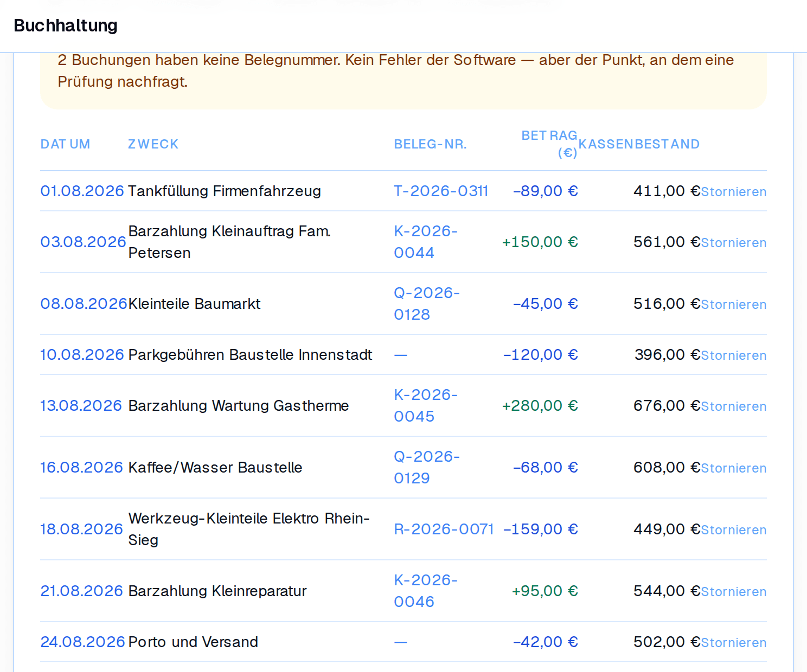Open receipt K-2026-0044
Image resolution: width=807 pixels, height=672 pixels.
point(426,242)
